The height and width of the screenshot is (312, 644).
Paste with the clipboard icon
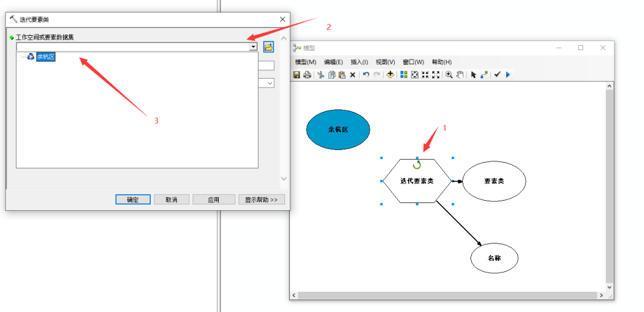pos(342,74)
